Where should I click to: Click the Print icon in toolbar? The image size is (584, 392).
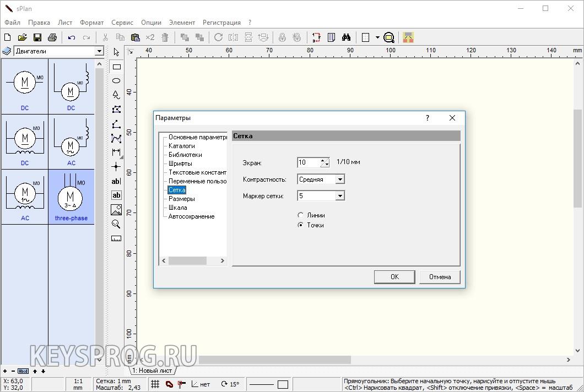[x=52, y=37]
